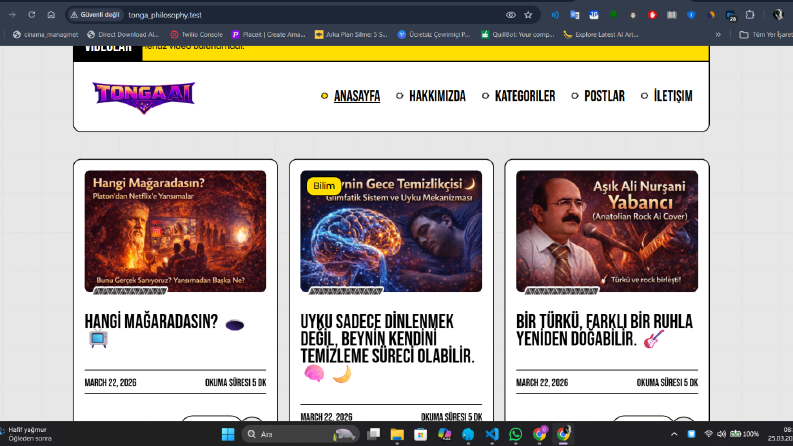This screenshot has height=446, width=793.
Task: Open the grey download box extension
Action: (x=633, y=15)
